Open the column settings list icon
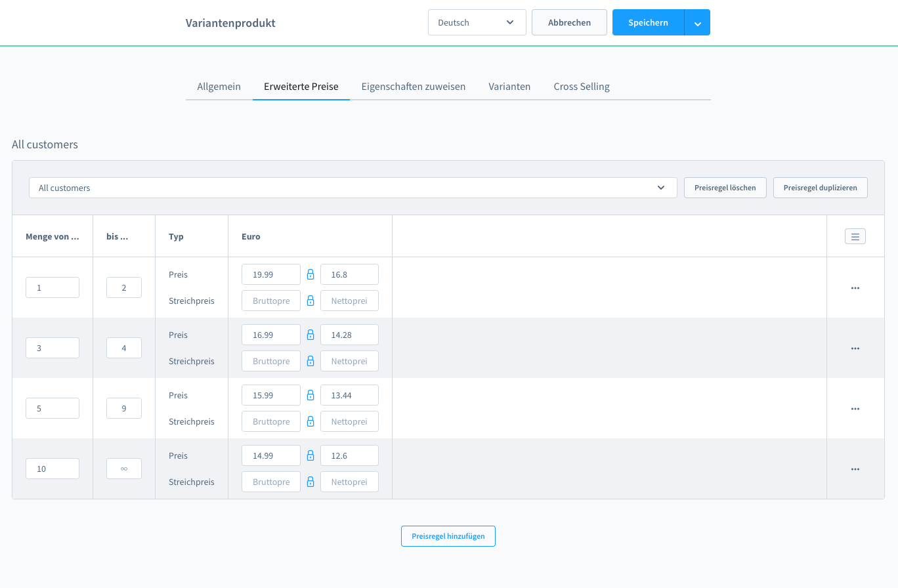The image size is (898, 588). click(855, 236)
